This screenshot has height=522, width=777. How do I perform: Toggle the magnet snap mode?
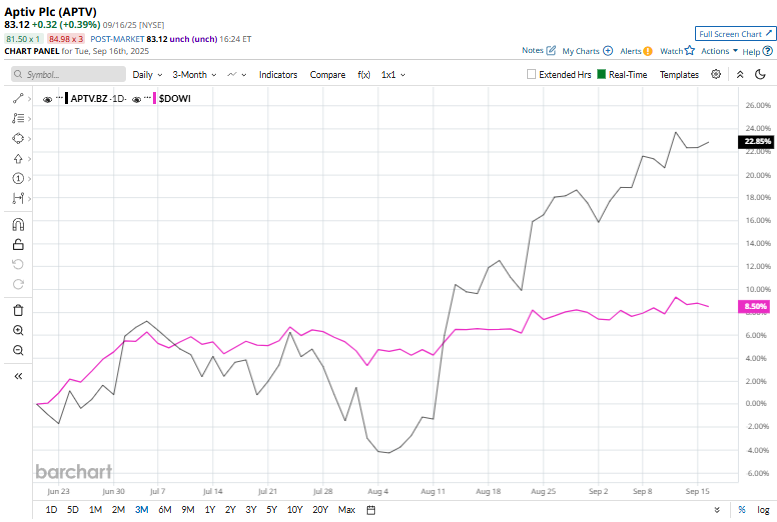[18, 225]
